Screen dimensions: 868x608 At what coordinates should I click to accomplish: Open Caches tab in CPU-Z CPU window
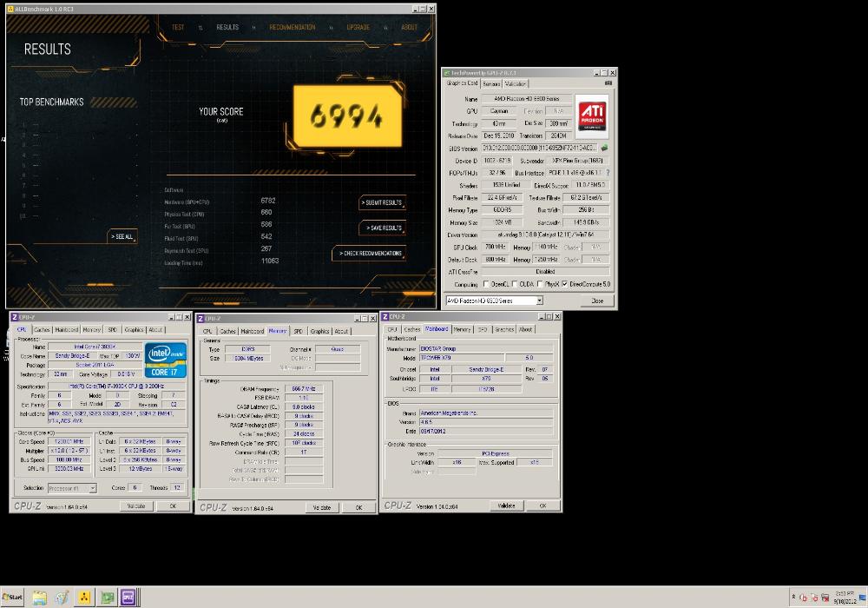tap(42, 330)
